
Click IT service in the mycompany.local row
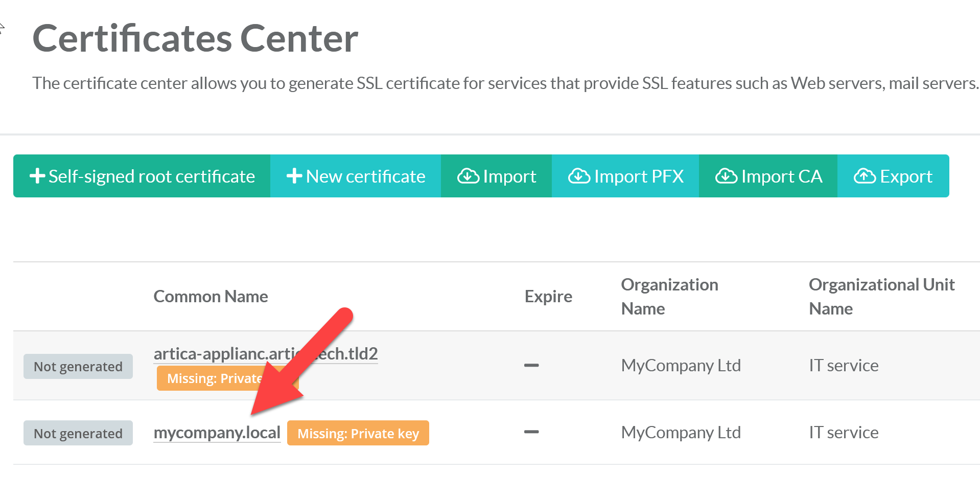(x=843, y=433)
